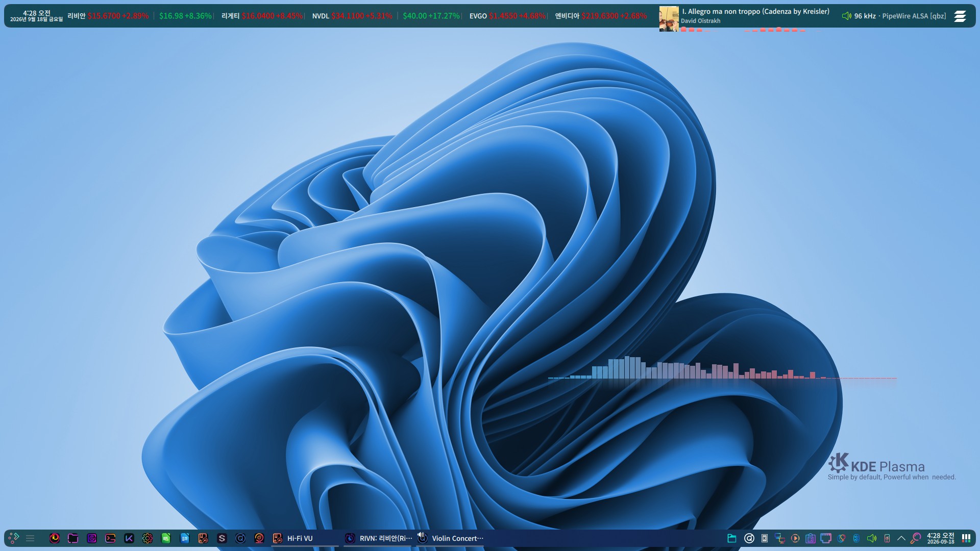Toggle night light bulb tray icon
980x551 pixels.
pos(841,538)
